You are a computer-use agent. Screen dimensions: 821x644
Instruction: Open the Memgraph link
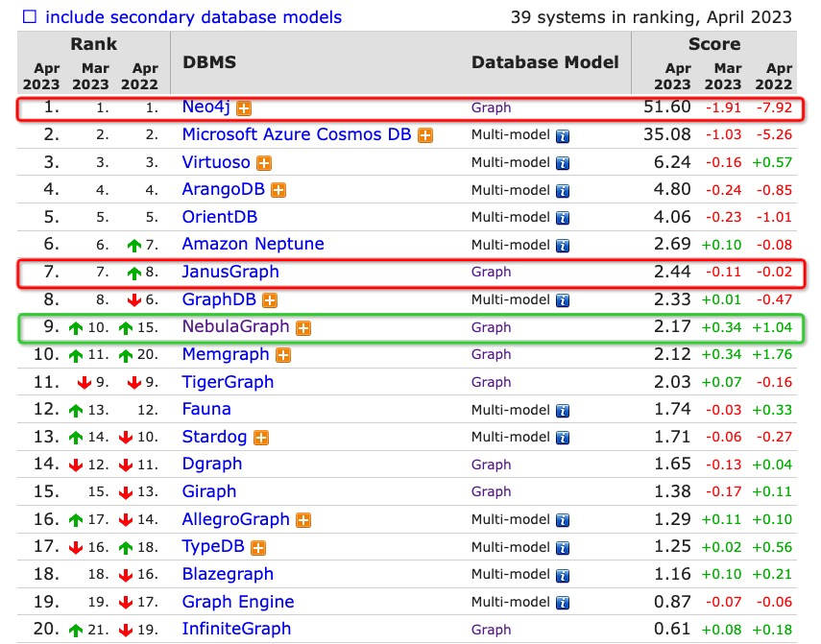click(x=225, y=354)
